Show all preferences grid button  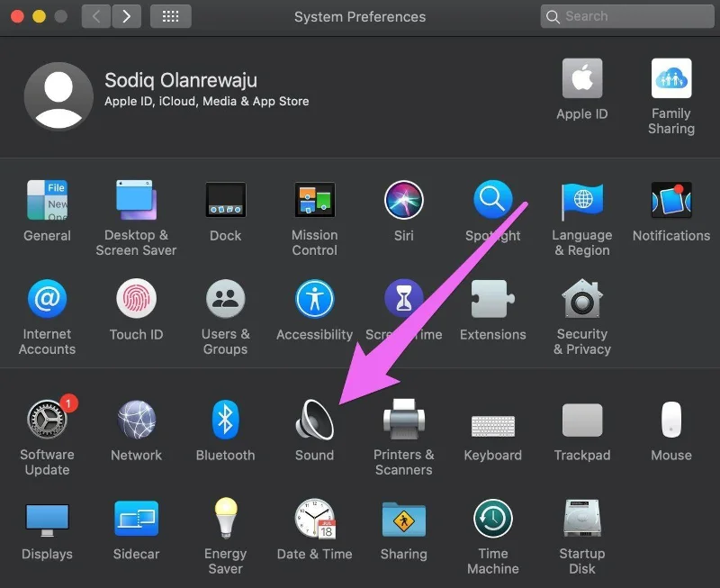171,16
